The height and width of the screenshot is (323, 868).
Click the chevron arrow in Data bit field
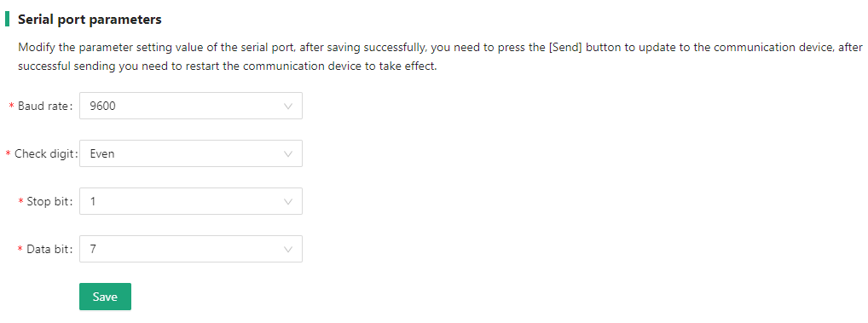click(x=288, y=250)
